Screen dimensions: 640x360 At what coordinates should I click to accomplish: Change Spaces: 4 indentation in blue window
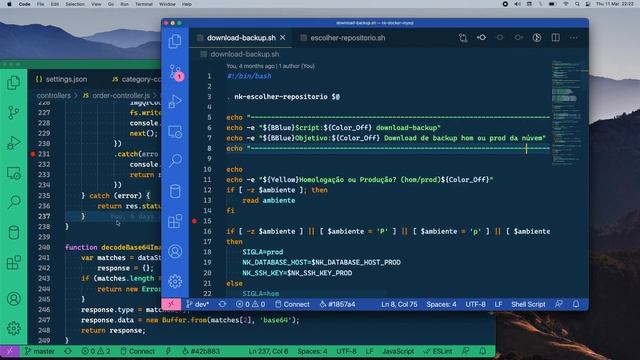pyautogui.click(x=441, y=304)
